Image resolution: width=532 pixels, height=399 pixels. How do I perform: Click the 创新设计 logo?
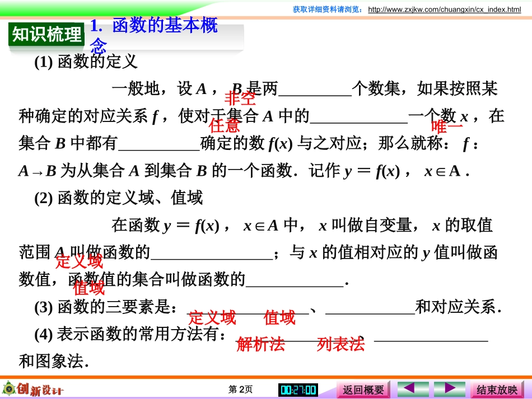[x=32, y=389]
